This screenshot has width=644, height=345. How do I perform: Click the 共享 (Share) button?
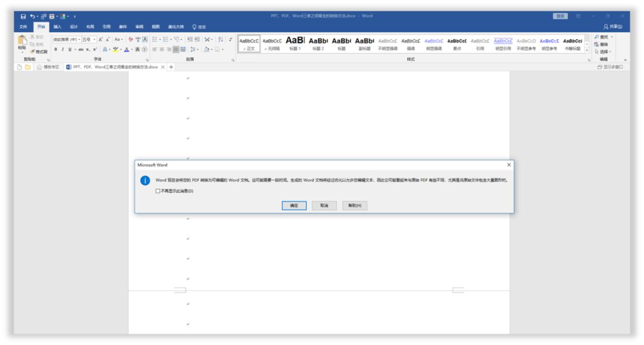tap(613, 26)
